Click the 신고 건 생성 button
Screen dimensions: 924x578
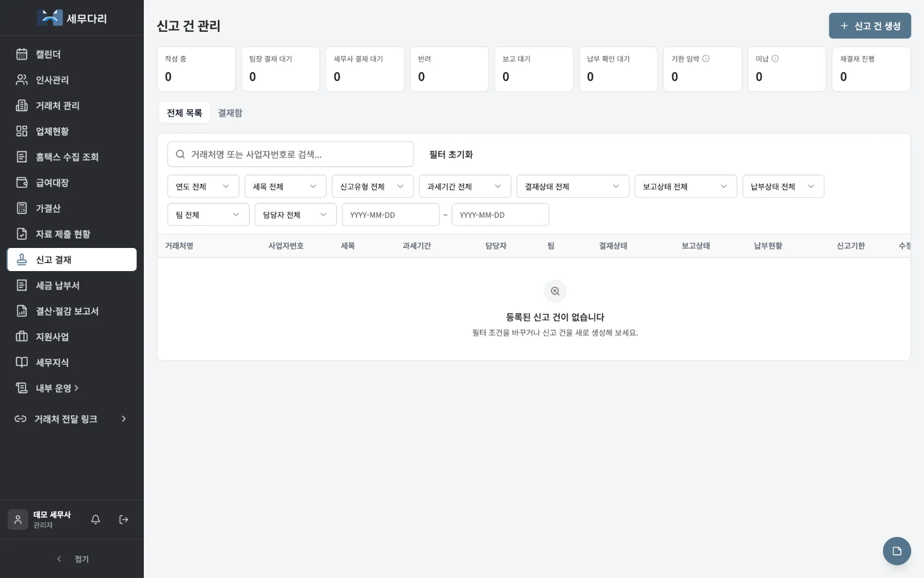[x=870, y=26]
